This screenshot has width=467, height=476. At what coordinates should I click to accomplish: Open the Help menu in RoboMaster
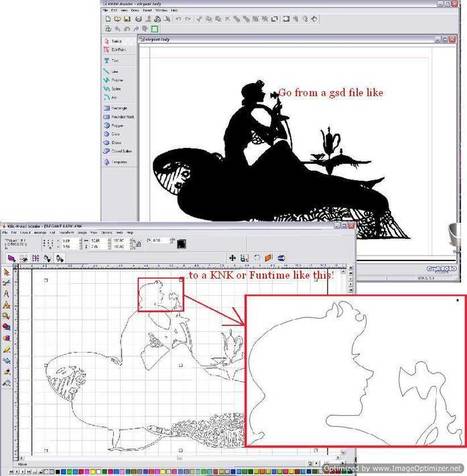tap(174, 10)
